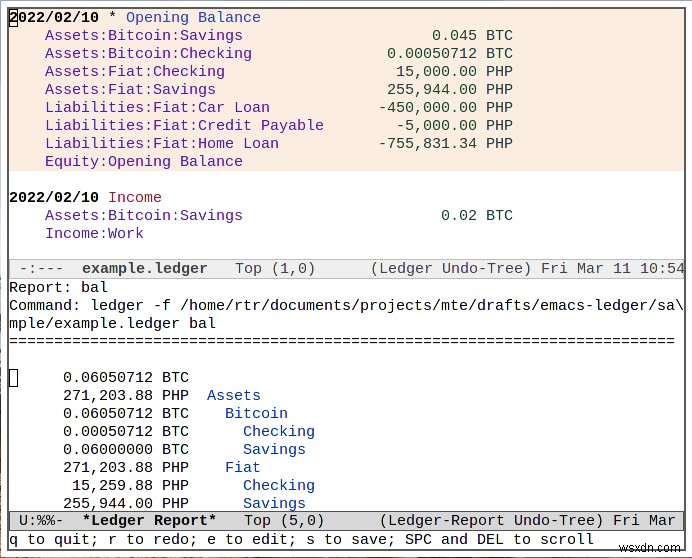Click 'example.ledger' buffer name in mode line

(x=144, y=268)
